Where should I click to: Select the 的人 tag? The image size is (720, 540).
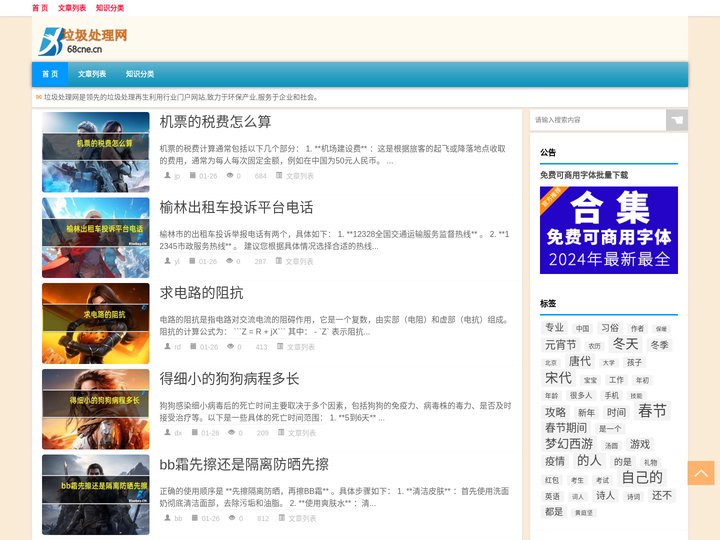point(589,460)
